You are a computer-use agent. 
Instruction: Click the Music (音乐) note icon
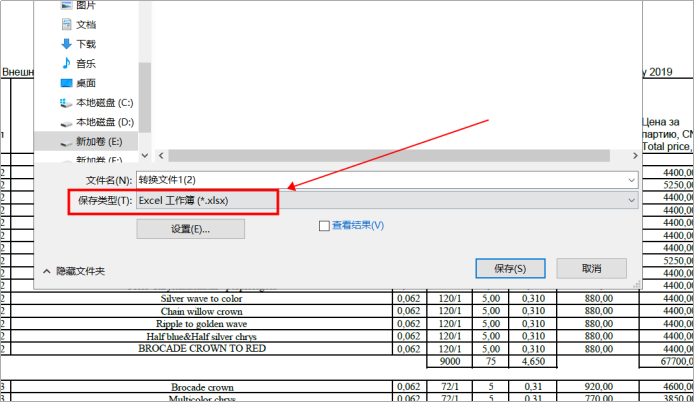point(66,63)
